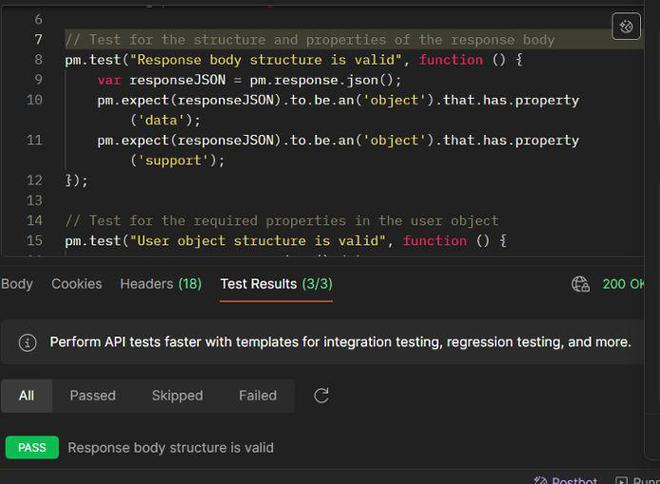Click line number 7 in the gutter
The image size is (660, 484).
tap(38, 40)
